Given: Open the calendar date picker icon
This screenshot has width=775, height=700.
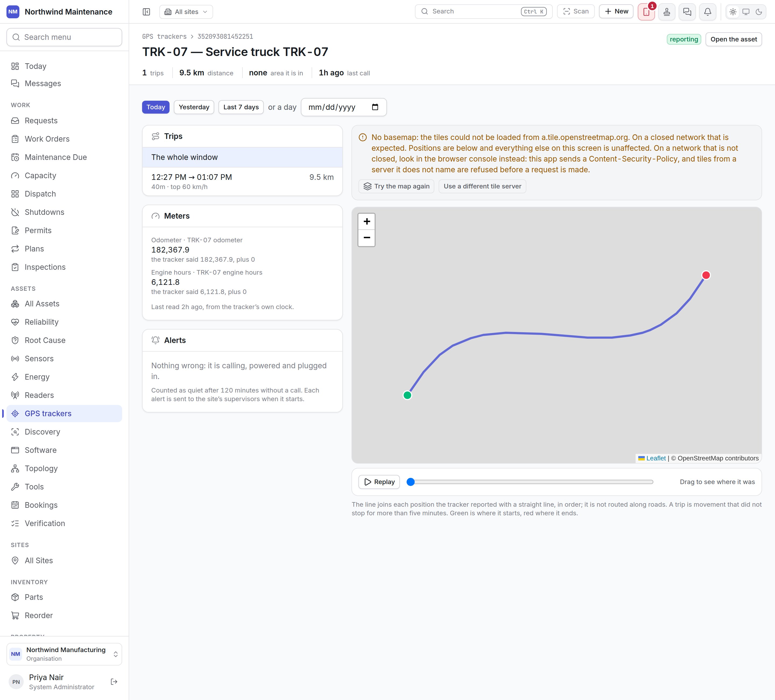Looking at the screenshot, I should (x=375, y=107).
